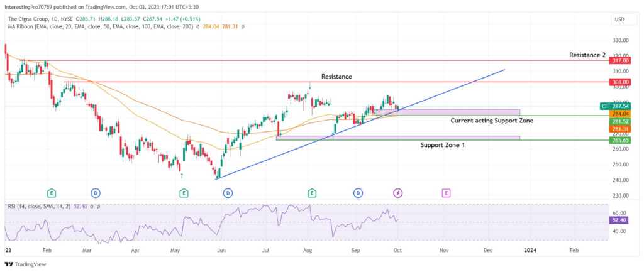This screenshot has width=644, height=272.
Task: Select the 'Resistance' annotation above 303 line
Action: (336, 76)
